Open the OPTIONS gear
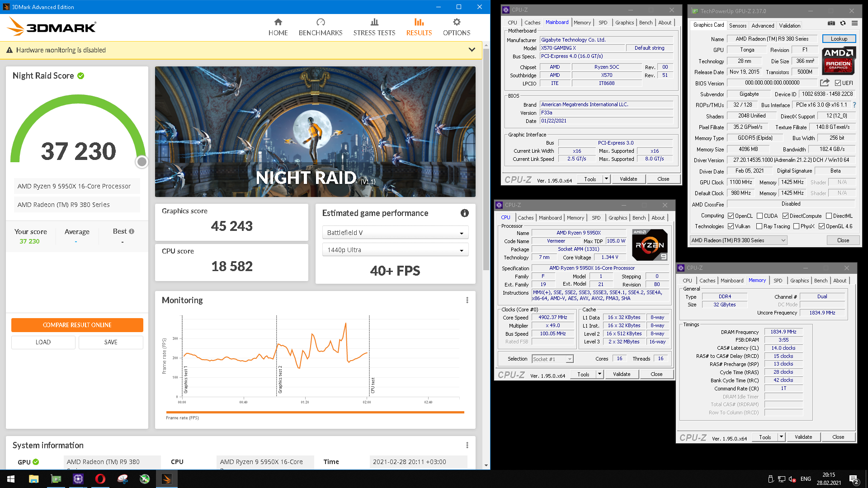Screen dimensions: 868x488 pos(457,22)
